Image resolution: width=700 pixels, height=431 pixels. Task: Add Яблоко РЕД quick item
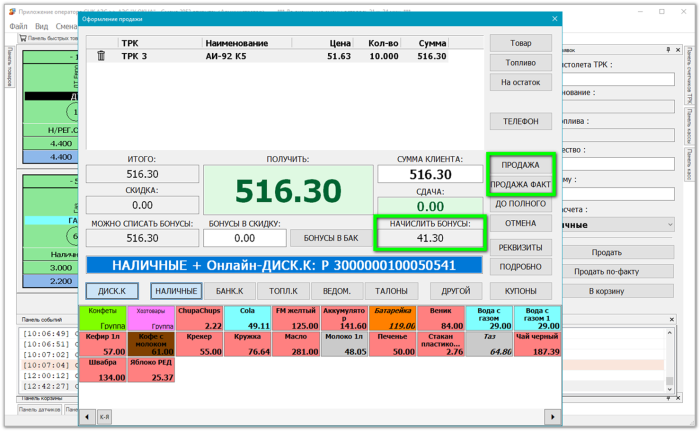click(151, 370)
